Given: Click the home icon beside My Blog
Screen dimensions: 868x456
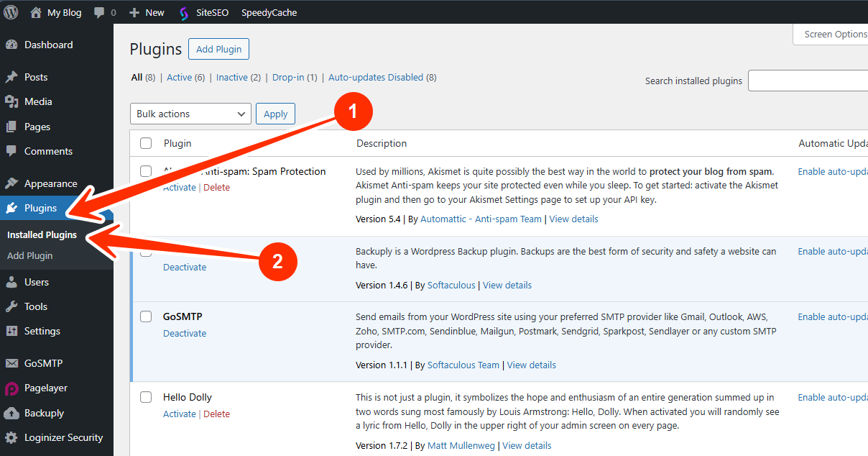Looking at the screenshot, I should pyautogui.click(x=36, y=12).
